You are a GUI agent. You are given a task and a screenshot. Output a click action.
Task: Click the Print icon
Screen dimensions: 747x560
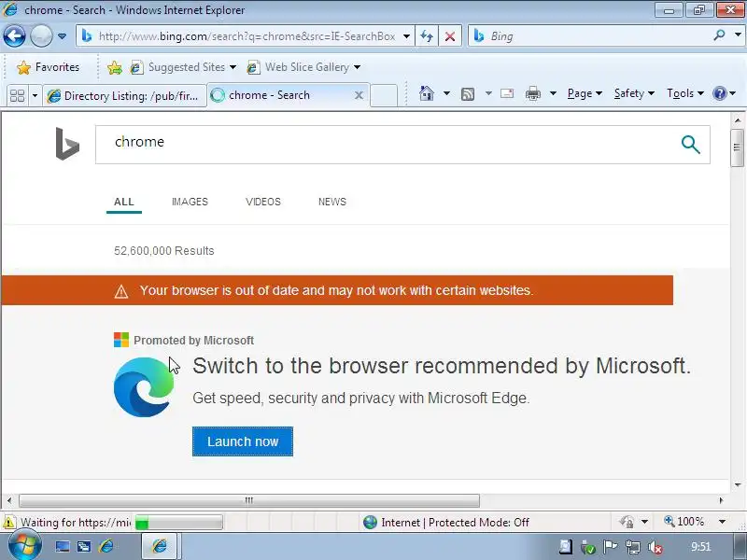pos(533,94)
